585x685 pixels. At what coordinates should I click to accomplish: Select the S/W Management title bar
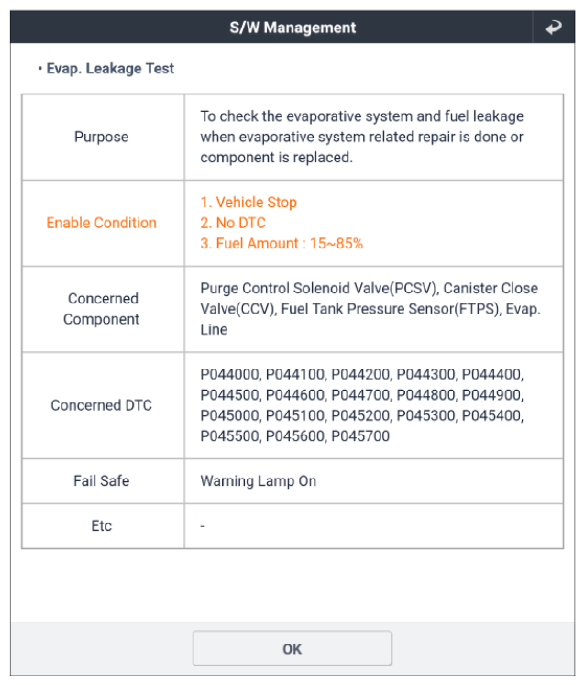coord(292,27)
